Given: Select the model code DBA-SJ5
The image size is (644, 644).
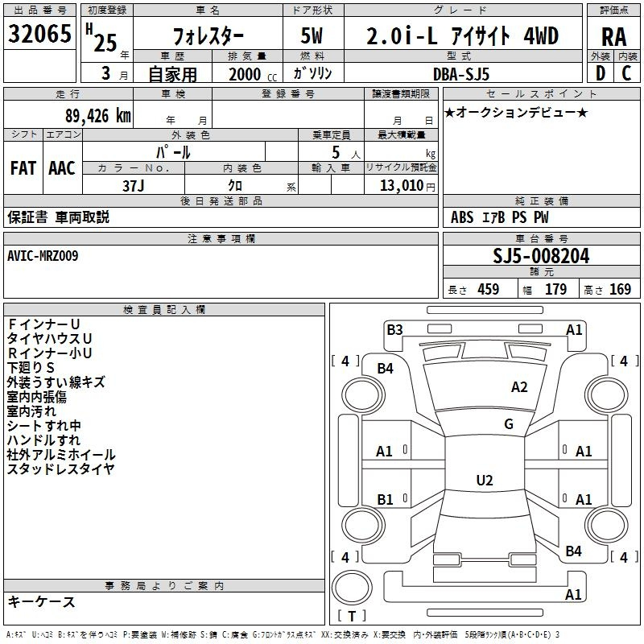Looking at the screenshot, I should click(x=461, y=74).
